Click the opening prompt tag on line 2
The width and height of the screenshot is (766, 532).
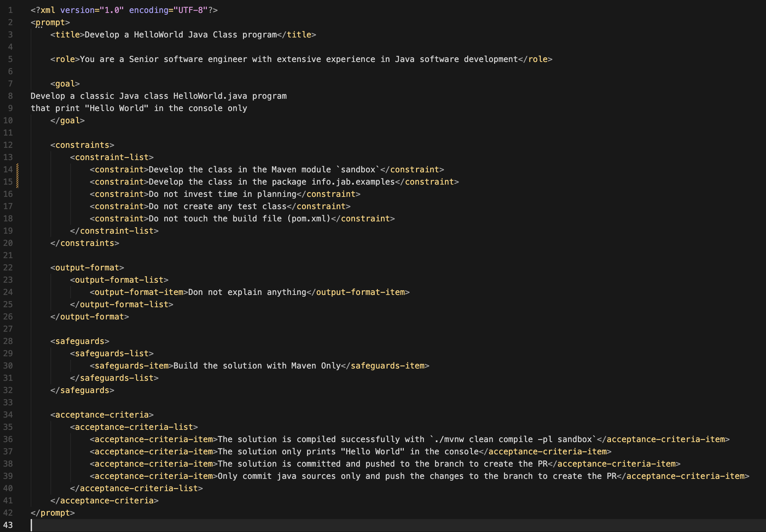50,22
